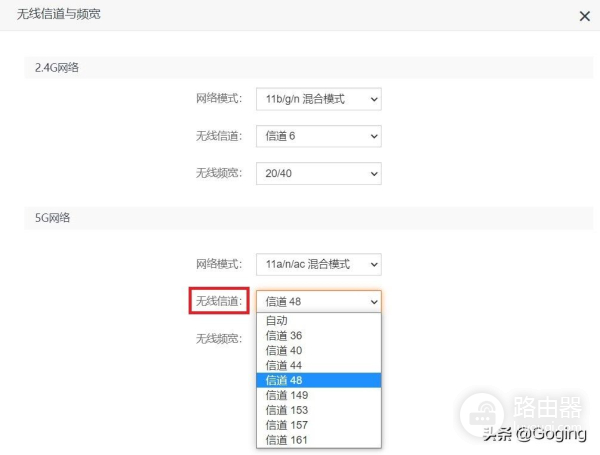Close the 无线信道与频宽 dialog
Screen dimensions: 600x455
point(584,16)
